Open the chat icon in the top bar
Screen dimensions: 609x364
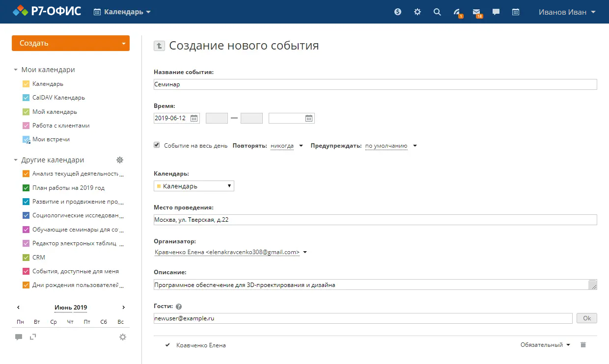[496, 12]
